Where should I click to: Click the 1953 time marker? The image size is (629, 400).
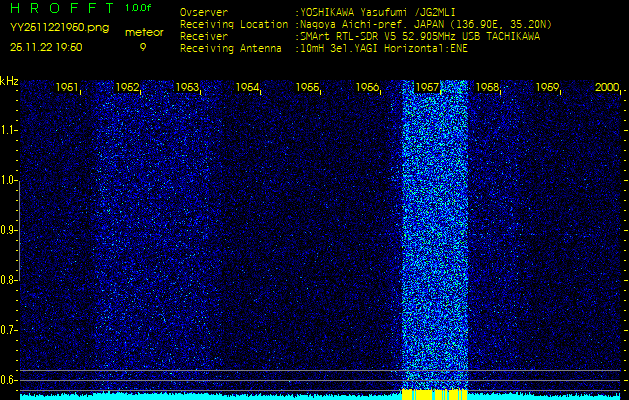pyautogui.click(x=187, y=87)
